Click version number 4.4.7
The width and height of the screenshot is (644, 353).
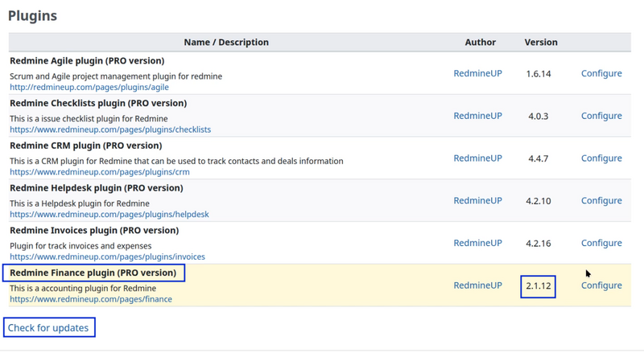(x=539, y=158)
